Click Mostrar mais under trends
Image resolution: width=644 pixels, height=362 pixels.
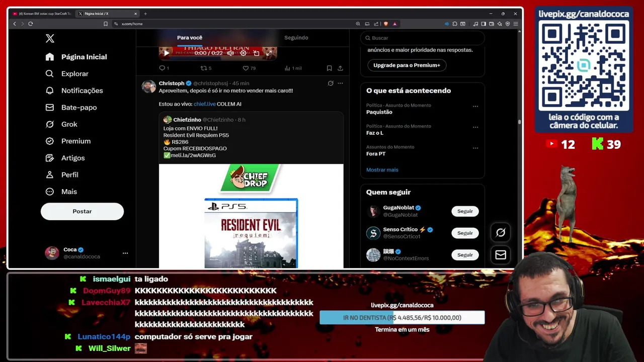pyautogui.click(x=382, y=170)
